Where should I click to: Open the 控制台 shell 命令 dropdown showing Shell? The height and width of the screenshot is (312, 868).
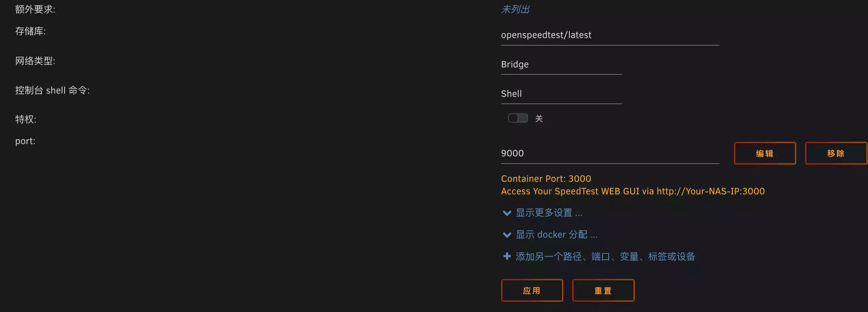click(x=561, y=94)
